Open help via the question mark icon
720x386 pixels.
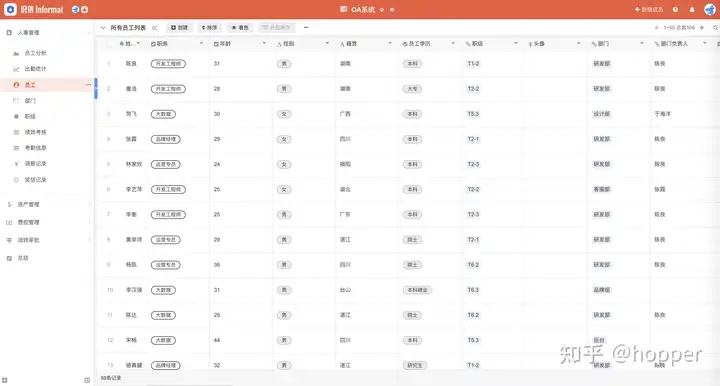point(675,9)
